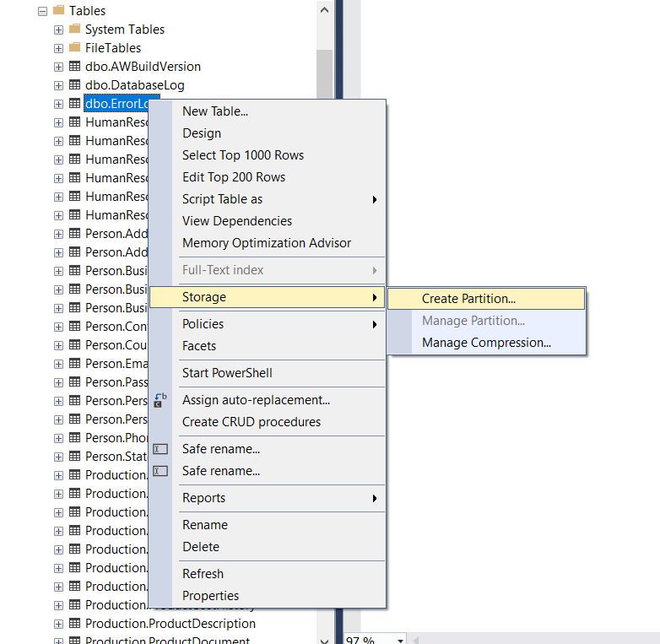This screenshot has height=644, width=660.
Task: Open the Policies submenu arrow
Action: click(x=374, y=324)
